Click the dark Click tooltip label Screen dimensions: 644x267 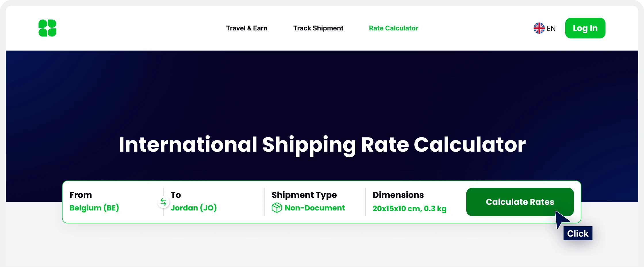pos(578,233)
